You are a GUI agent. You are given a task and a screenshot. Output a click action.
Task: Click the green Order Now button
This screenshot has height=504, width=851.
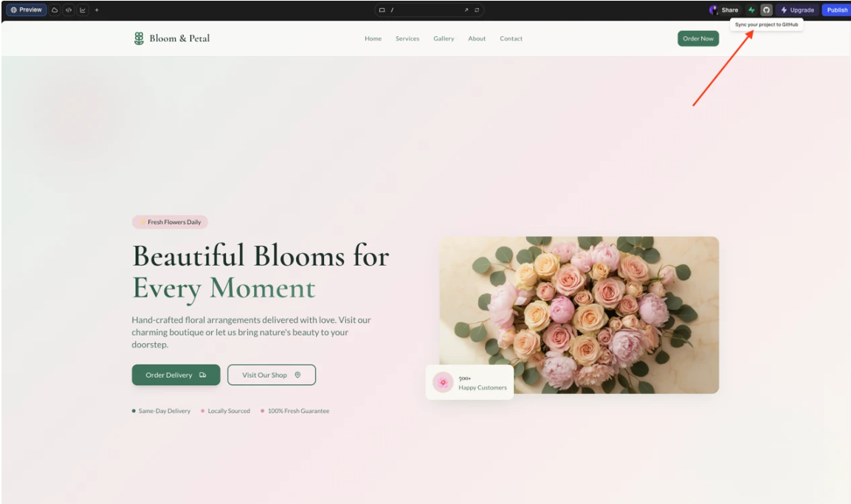coord(697,38)
